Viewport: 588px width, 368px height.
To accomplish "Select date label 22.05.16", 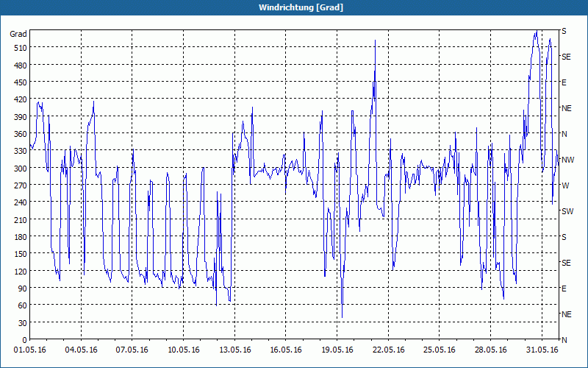I will pos(389,350).
